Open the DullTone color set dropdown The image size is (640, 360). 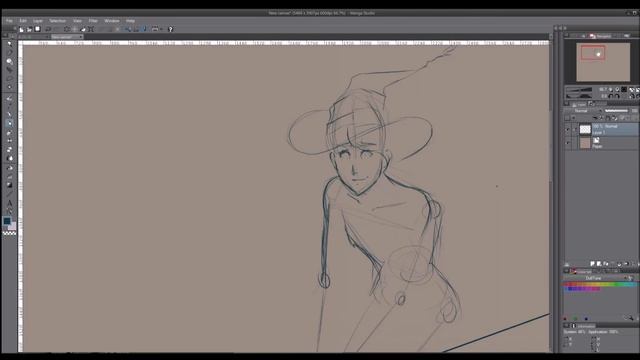tap(596, 278)
